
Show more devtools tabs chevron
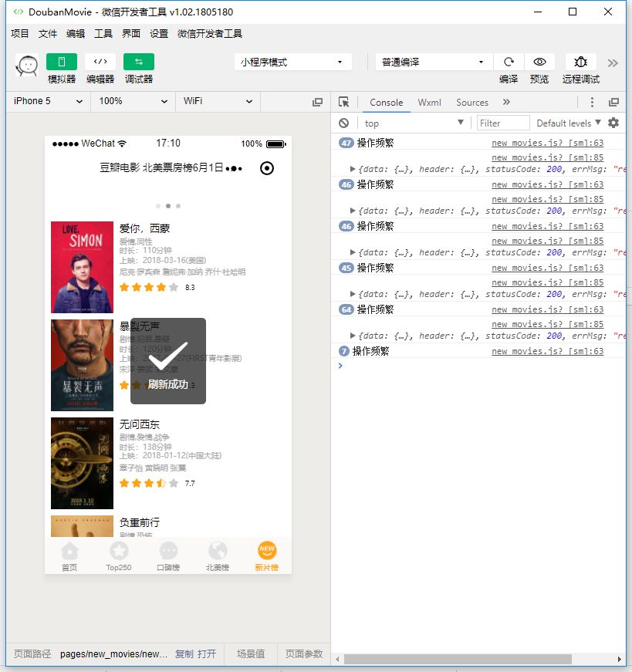506,102
